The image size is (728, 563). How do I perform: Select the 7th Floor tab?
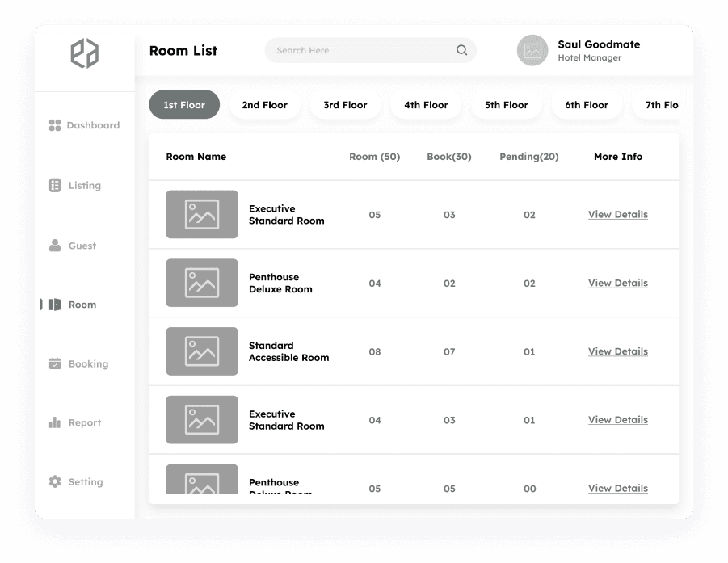(663, 104)
